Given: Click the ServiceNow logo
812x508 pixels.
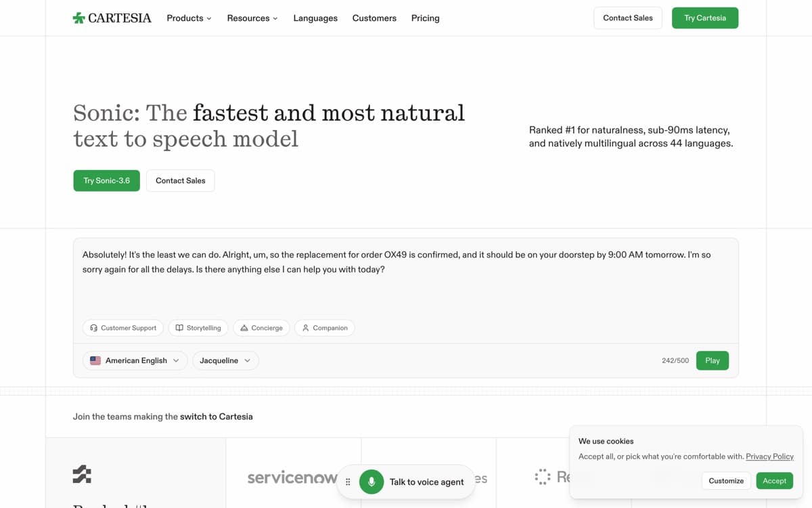Looking at the screenshot, I should (x=292, y=478).
